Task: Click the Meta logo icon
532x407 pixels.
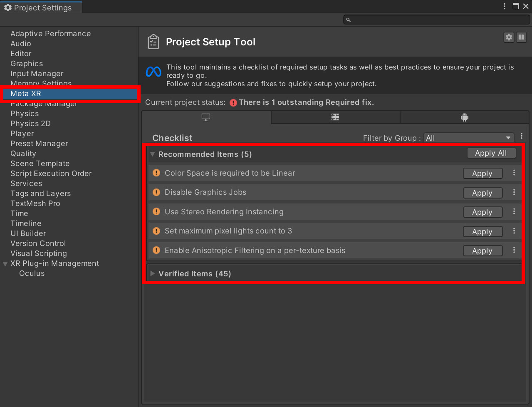Action: (153, 72)
